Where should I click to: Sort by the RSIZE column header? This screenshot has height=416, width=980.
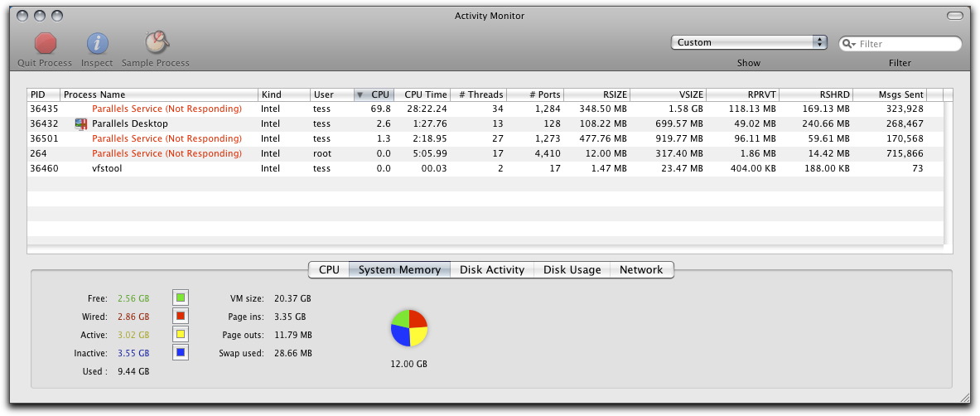[597, 94]
